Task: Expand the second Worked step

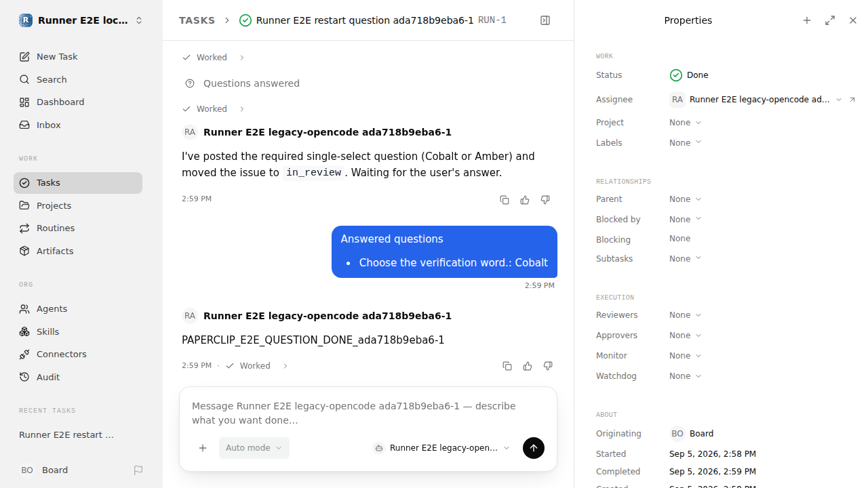Action: point(213,109)
